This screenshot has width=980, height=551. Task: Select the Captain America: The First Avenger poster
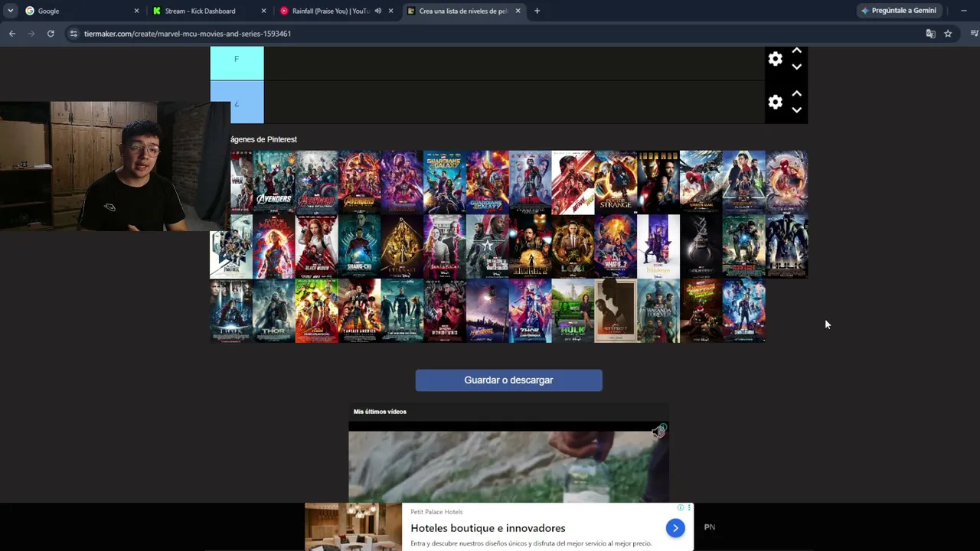(x=359, y=311)
